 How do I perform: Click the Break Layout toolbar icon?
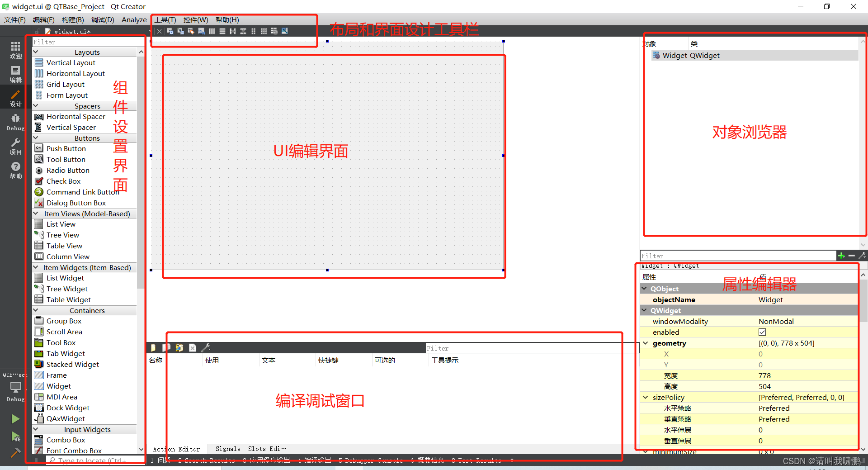[274, 31]
